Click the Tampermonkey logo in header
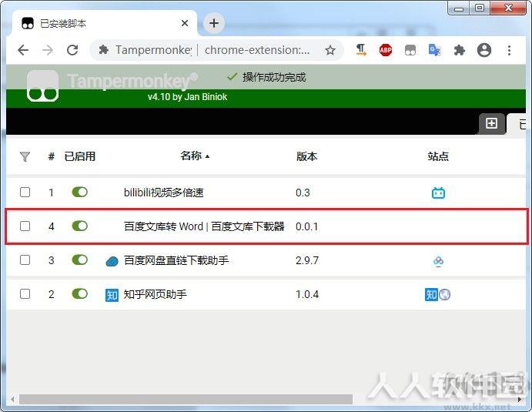Viewport: 532px width, 412px height. point(43,85)
